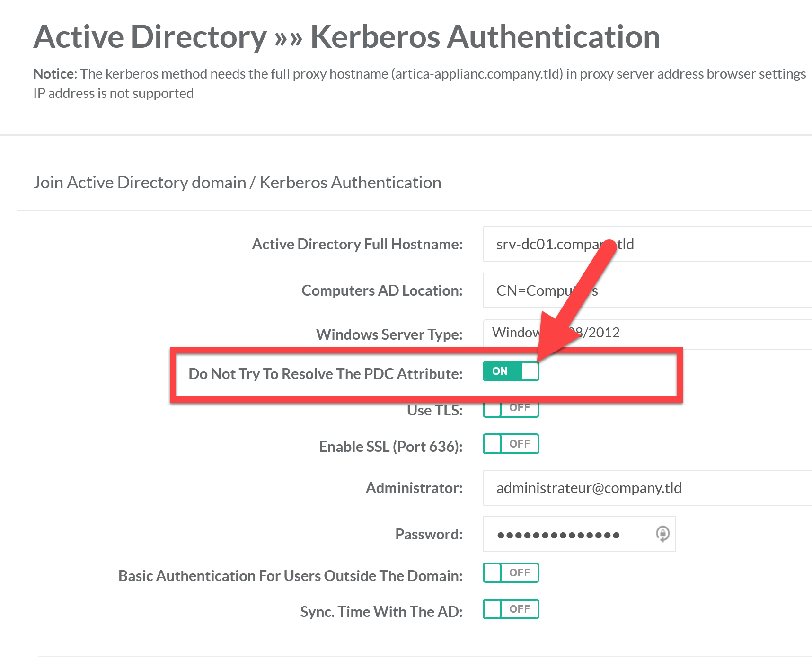Enable the Use TLS switch
Image resolution: width=812 pixels, height=669 pixels.
pyautogui.click(x=511, y=409)
